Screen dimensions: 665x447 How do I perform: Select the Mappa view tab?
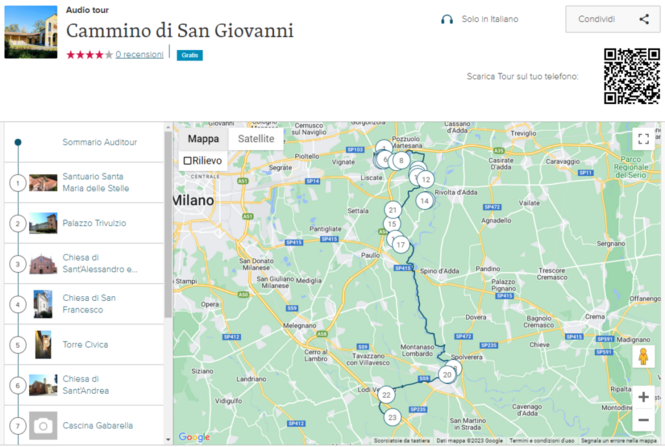tap(203, 139)
